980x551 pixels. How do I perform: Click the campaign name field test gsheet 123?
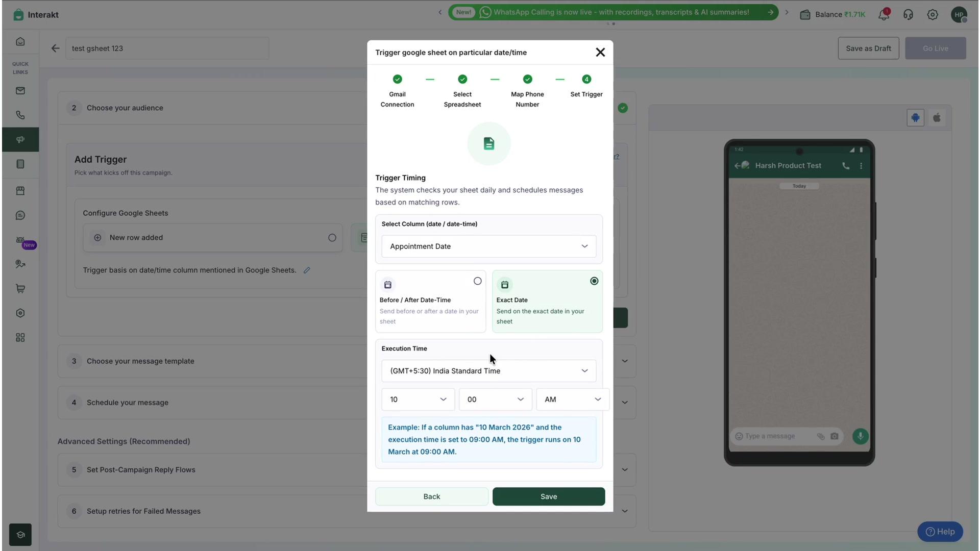(167, 48)
